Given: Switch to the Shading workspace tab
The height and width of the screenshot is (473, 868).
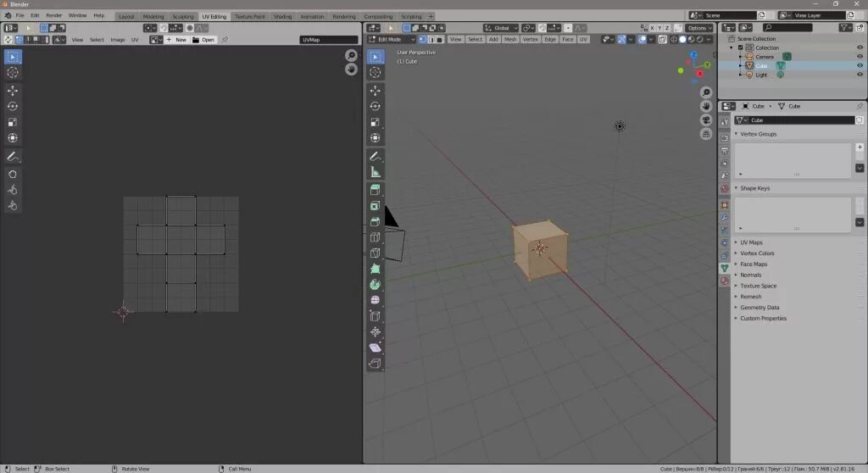Looking at the screenshot, I should (x=282, y=17).
